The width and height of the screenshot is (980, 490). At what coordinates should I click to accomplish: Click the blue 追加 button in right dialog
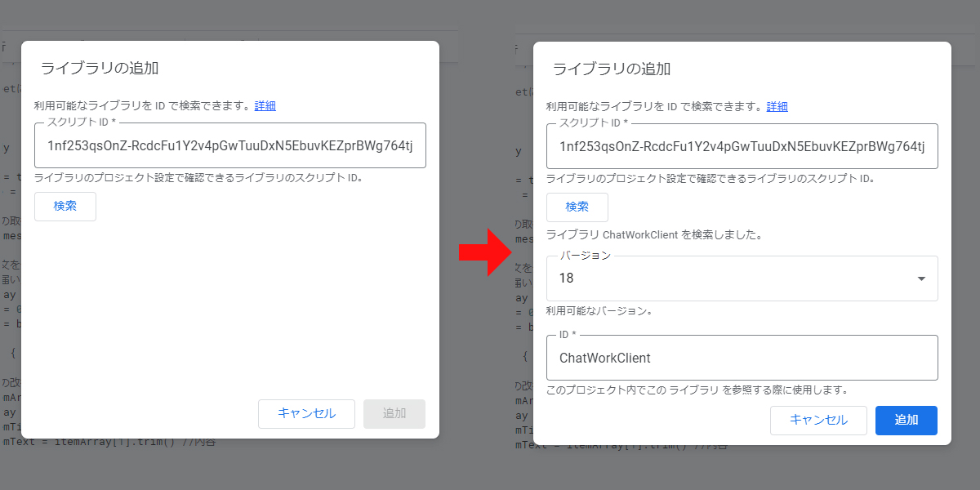pos(906,421)
